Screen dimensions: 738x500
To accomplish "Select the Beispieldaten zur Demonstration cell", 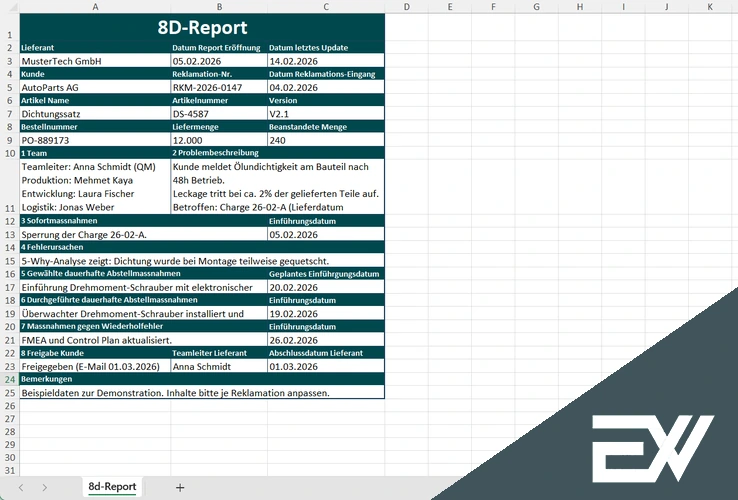I will tap(202, 392).
